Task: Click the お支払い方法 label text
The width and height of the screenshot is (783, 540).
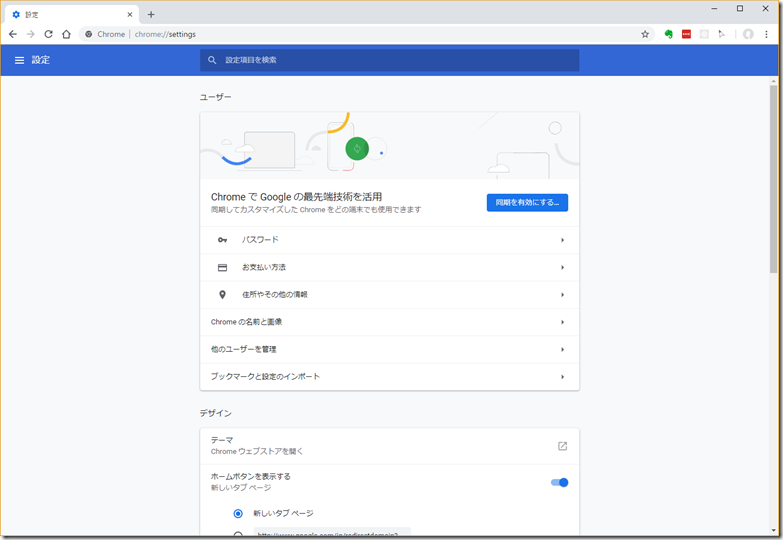Action: [264, 268]
